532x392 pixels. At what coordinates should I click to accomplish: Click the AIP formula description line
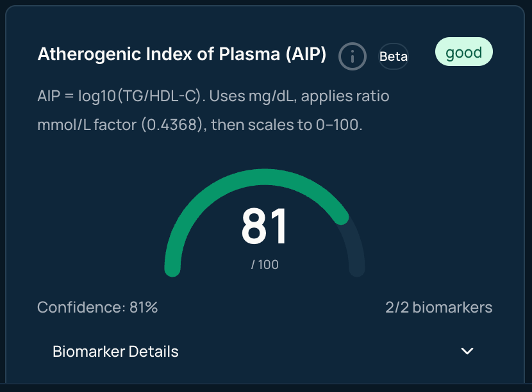click(x=213, y=97)
